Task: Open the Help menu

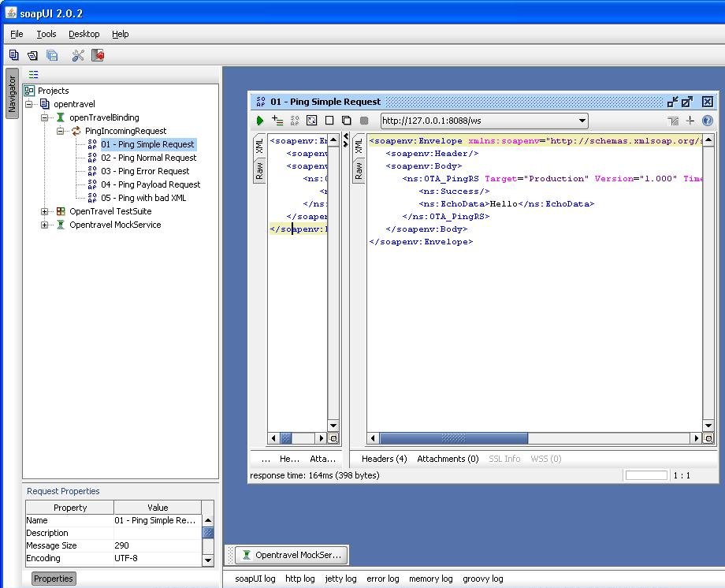Action: pyautogui.click(x=121, y=34)
